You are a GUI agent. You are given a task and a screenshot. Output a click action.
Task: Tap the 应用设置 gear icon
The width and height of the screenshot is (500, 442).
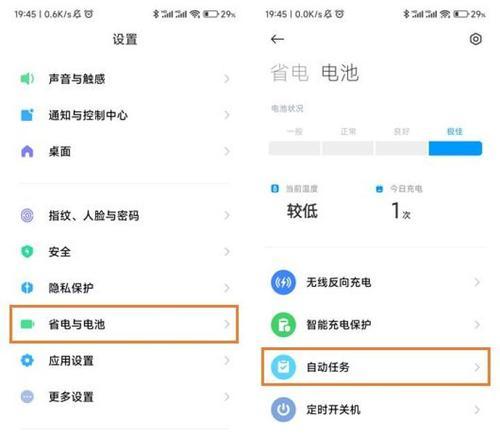pyautogui.click(x=27, y=360)
